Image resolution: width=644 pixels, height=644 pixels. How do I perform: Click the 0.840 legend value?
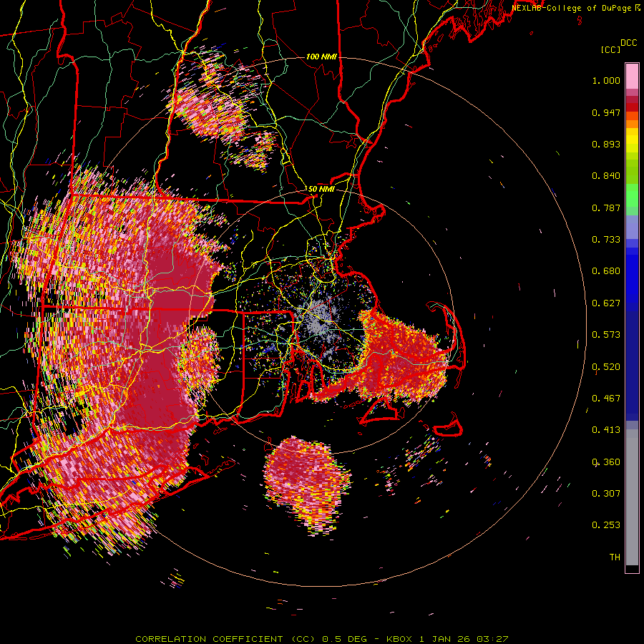606,176
